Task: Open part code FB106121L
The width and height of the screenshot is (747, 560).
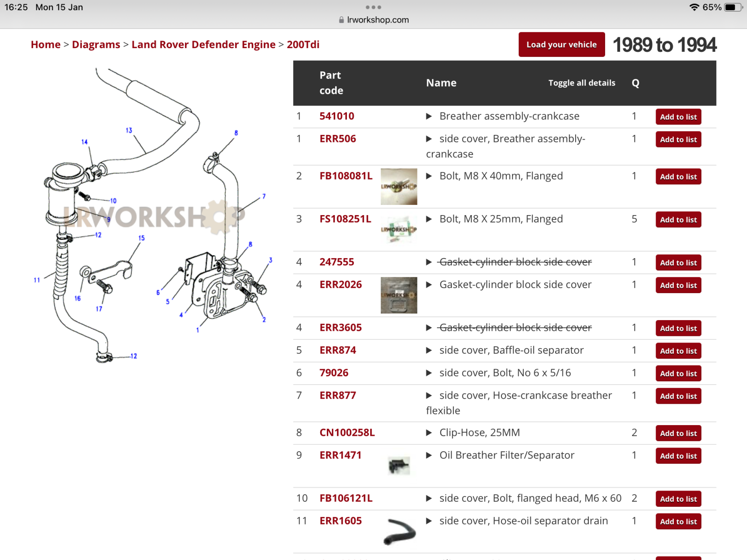Action: (x=346, y=498)
